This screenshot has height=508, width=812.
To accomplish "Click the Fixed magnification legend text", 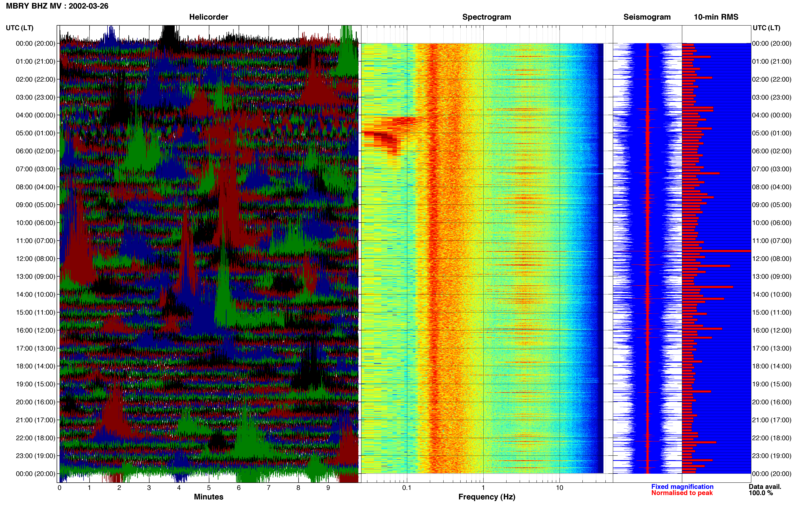I will [x=682, y=486].
